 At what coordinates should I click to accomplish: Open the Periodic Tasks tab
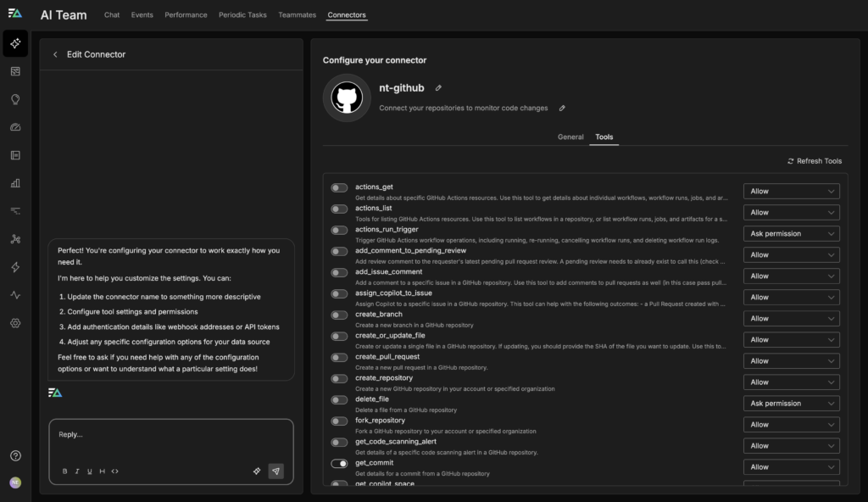(242, 15)
